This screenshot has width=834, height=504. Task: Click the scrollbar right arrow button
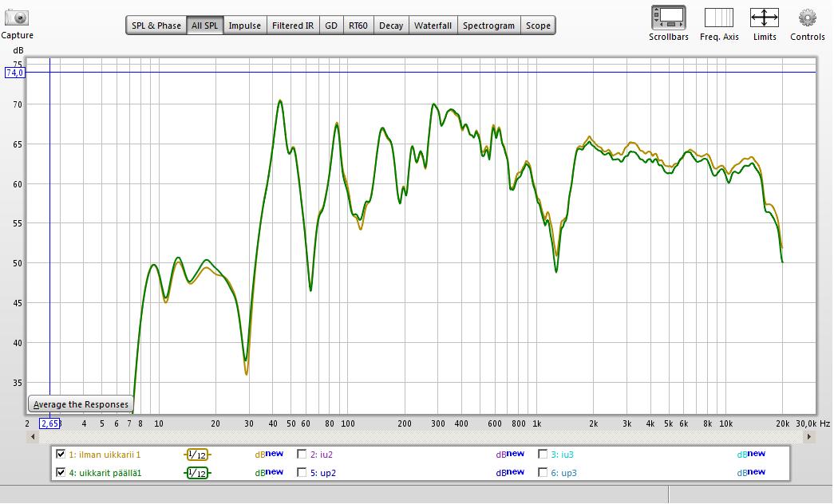click(x=812, y=437)
